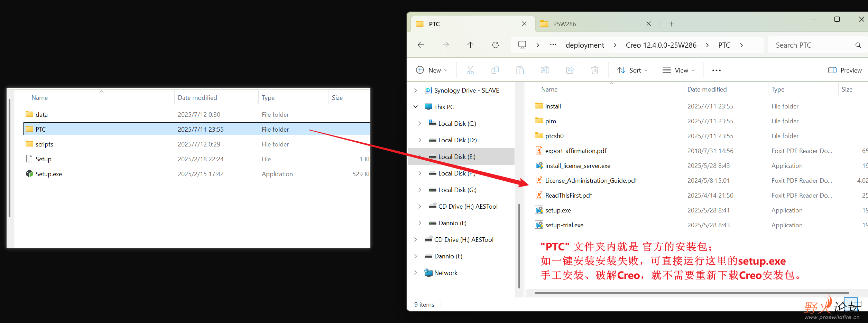Open a new Explorer tab with plus
Viewport: 868px width, 323px height.
click(672, 24)
